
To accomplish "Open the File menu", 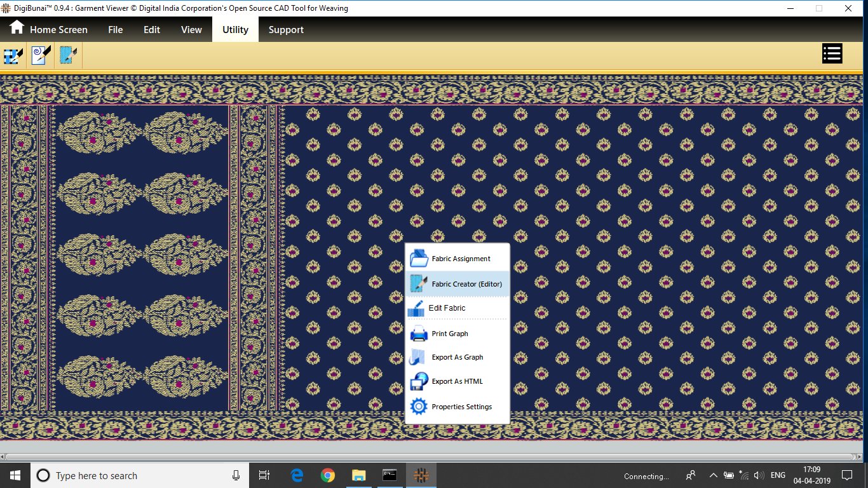I will click(x=116, y=30).
